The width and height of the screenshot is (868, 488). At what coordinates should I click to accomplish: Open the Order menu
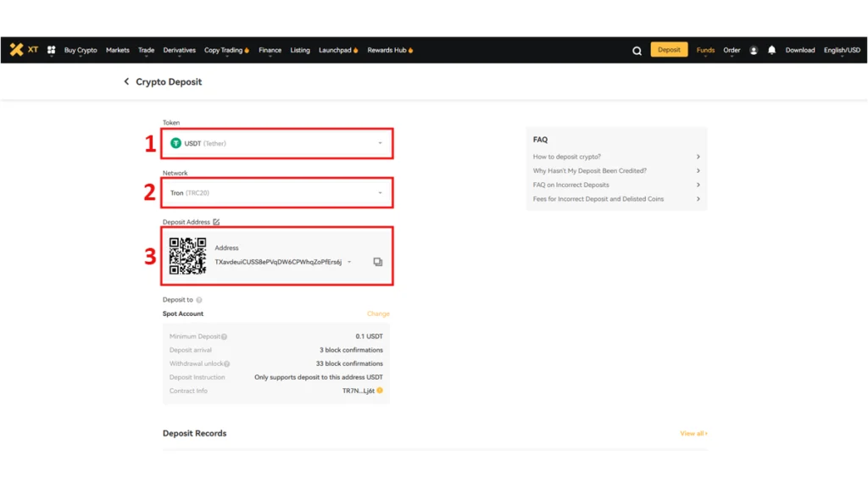coord(732,50)
